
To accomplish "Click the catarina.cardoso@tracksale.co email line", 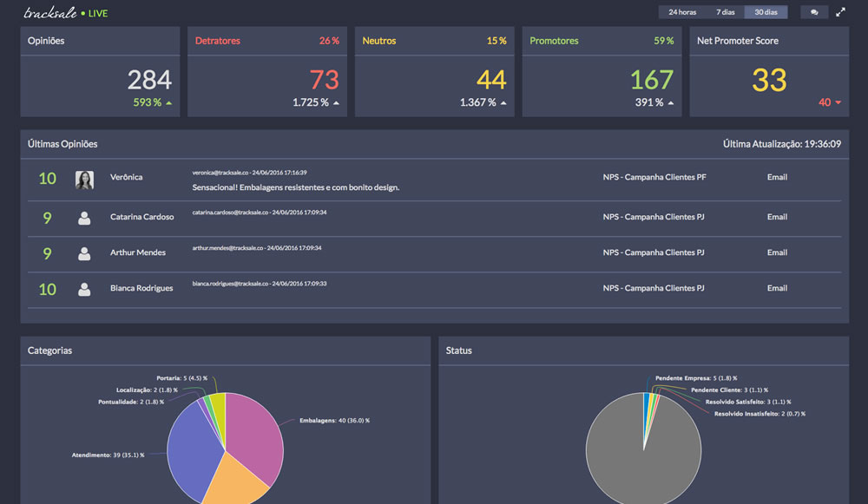I will pos(259,213).
